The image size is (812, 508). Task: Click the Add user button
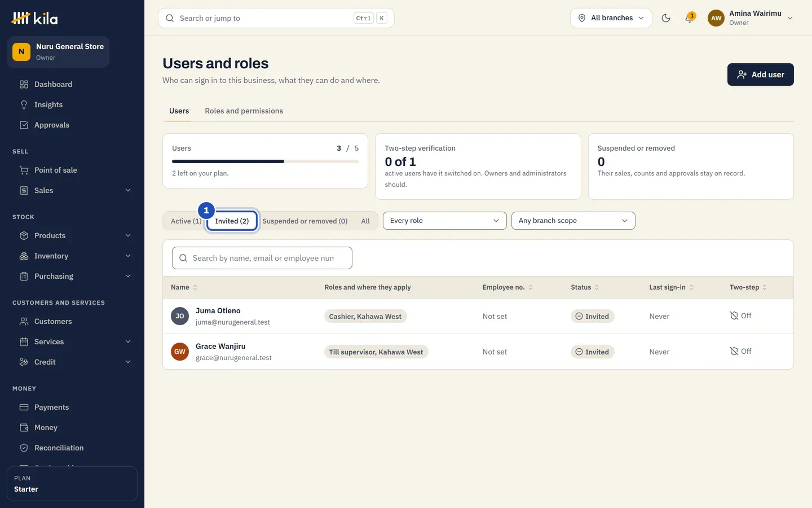[760, 75]
